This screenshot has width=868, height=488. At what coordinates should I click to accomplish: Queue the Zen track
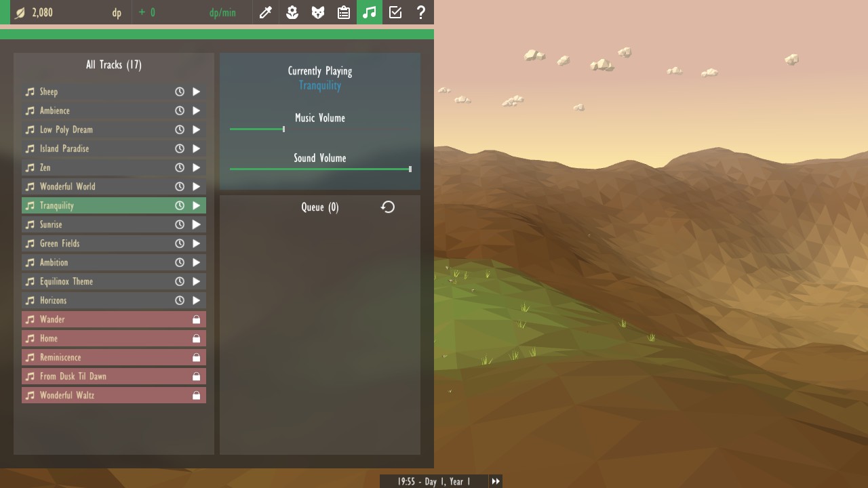tap(180, 167)
